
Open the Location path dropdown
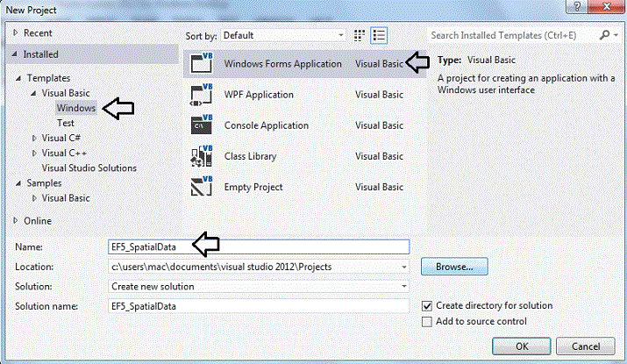tap(404, 267)
